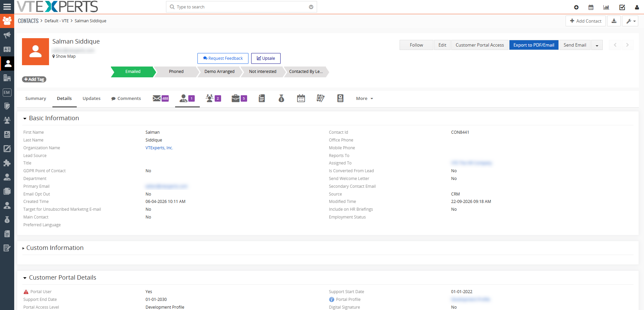Click the Request Feedback button

223,58
